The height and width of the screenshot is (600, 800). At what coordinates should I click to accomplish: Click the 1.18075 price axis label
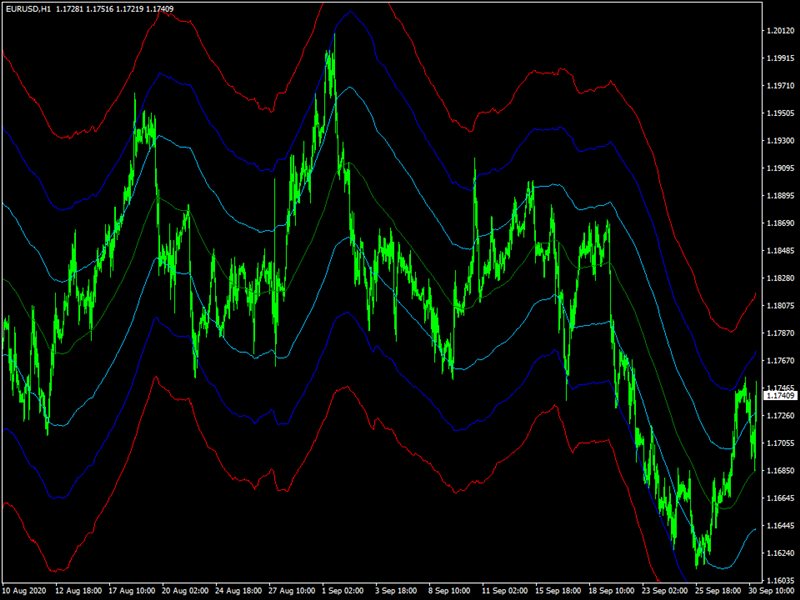coord(781,306)
